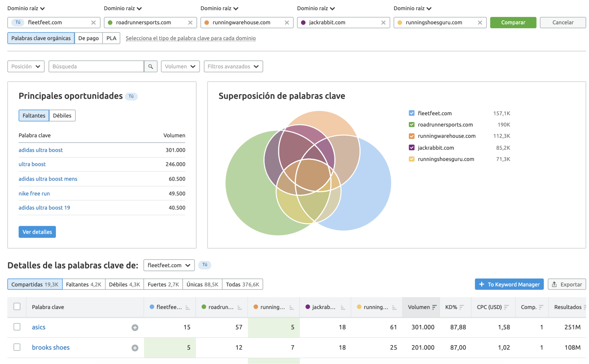Select Faltantes tab in opportunities
Screen dimensions: 589x364
34,116
